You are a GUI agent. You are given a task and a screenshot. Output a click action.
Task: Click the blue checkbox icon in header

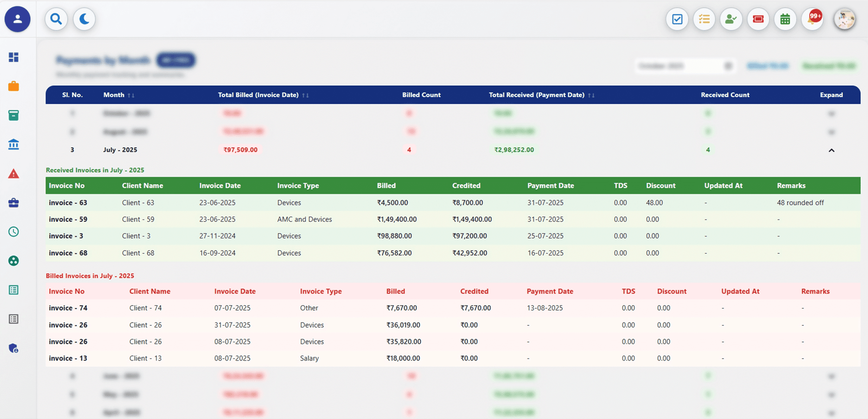click(677, 20)
